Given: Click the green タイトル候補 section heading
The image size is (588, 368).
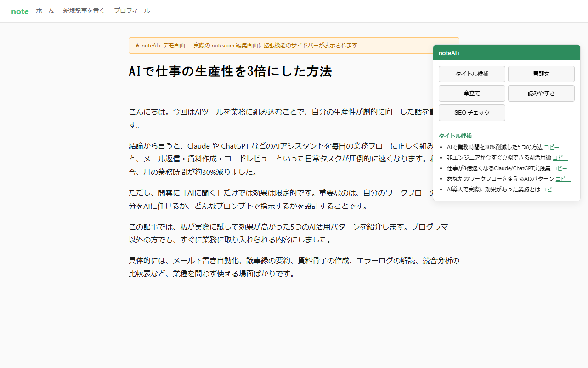Looking at the screenshot, I should [x=455, y=136].
